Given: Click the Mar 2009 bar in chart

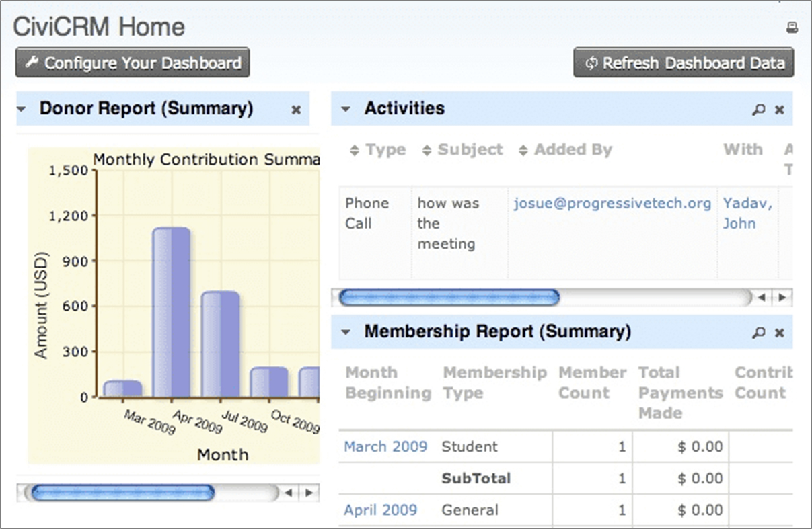Looking at the screenshot, I should (122, 389).
